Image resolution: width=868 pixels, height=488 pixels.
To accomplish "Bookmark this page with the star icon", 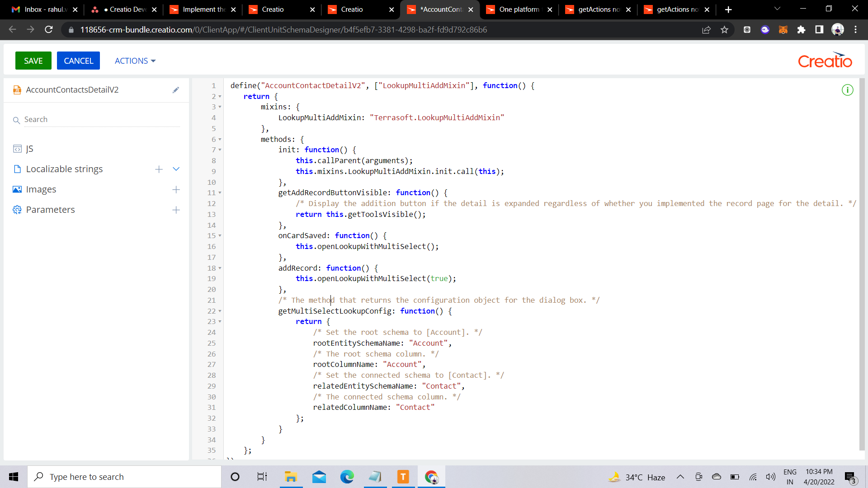I will (x=725, y=30).
